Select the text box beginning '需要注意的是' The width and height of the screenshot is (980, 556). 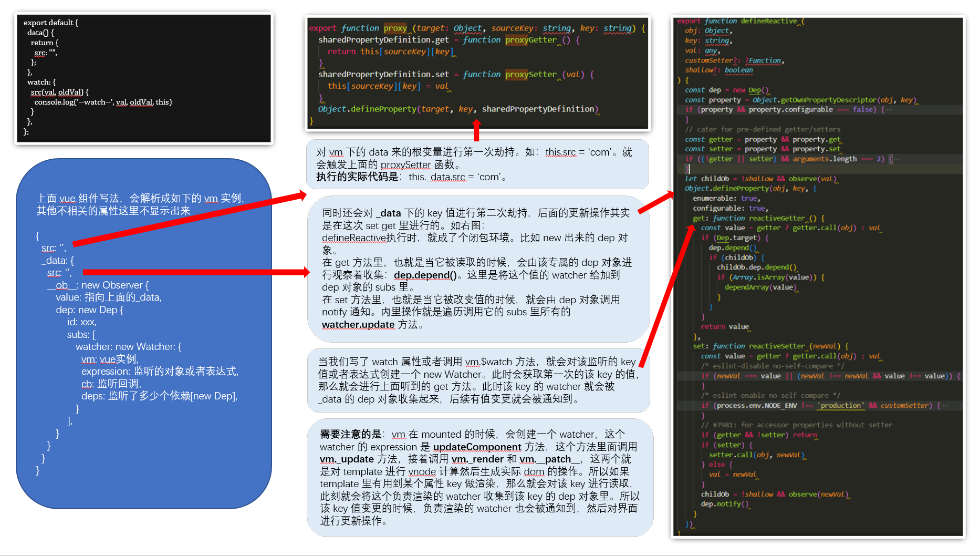point(479,477)
